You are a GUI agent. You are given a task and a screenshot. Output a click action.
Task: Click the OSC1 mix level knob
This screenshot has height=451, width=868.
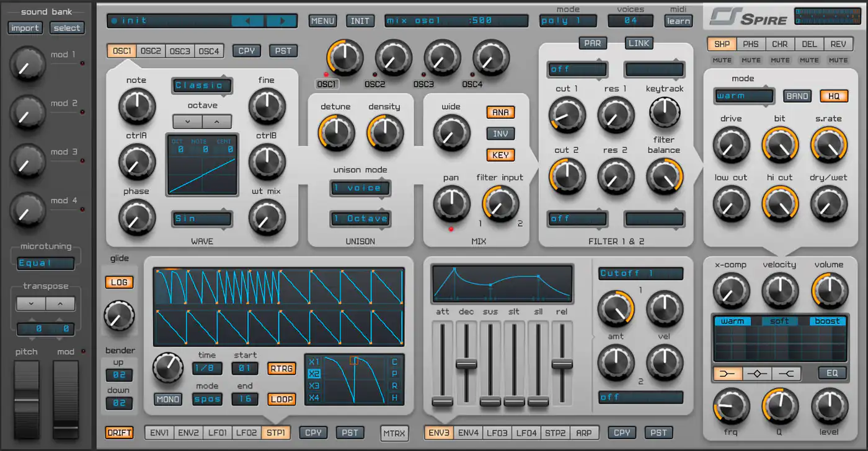click(x=345, y=58)
